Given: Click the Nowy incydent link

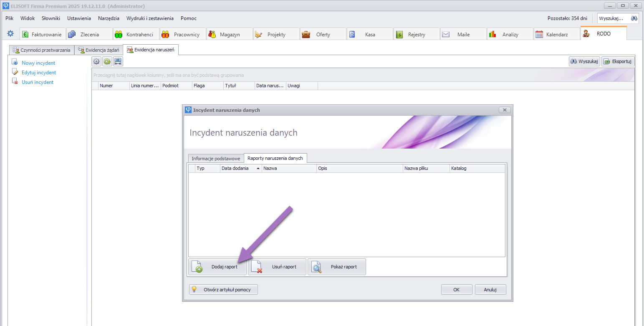Looking at the screenshot, I should coord(38,63).
